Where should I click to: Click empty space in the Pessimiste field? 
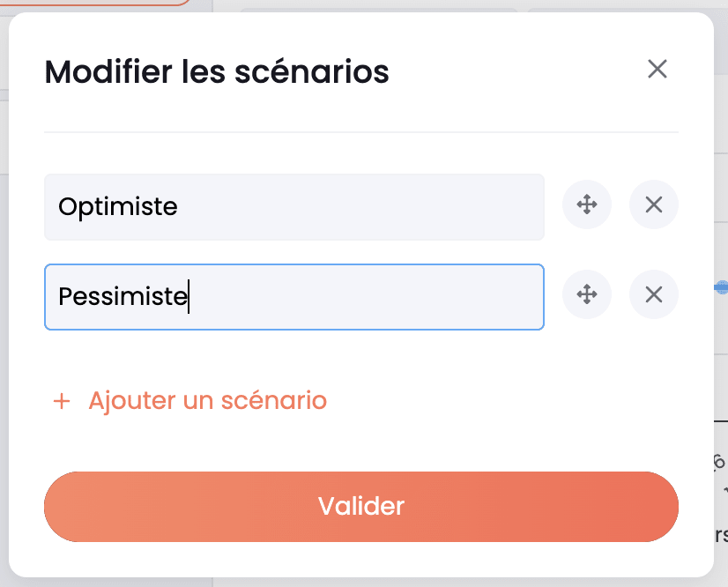coord(367,297)
